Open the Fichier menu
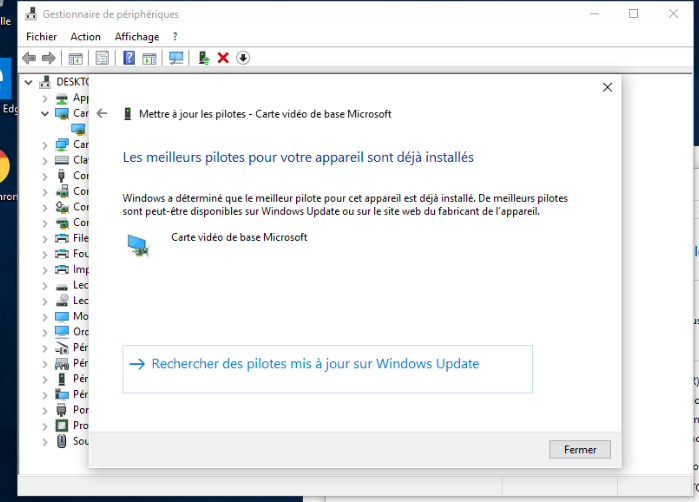The image size is (699, 502). pos(41,37)
